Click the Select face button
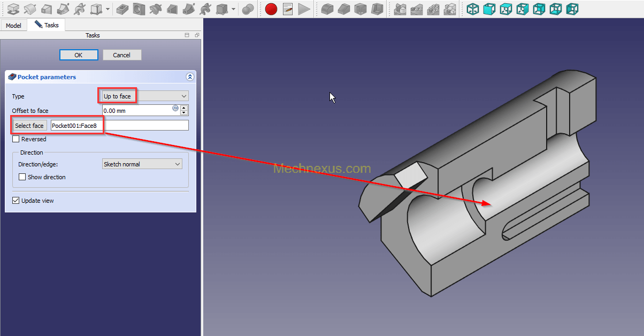 coord(29,126)
